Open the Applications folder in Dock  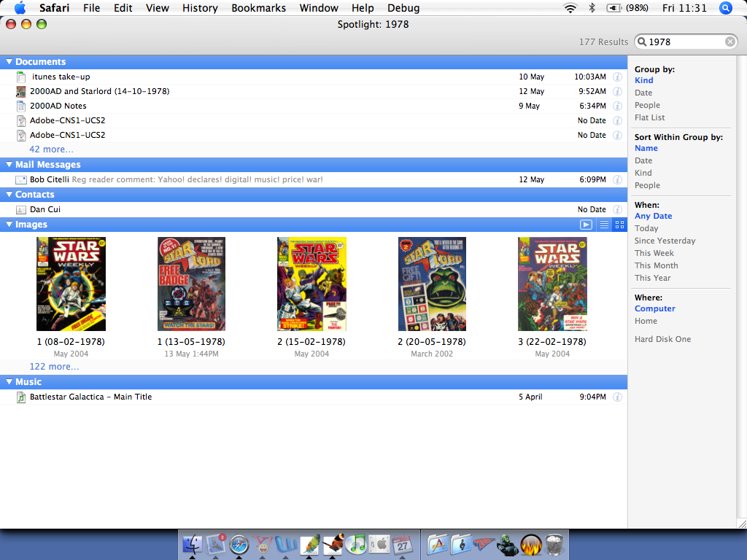pyautogui.click(x=438, y=544)
